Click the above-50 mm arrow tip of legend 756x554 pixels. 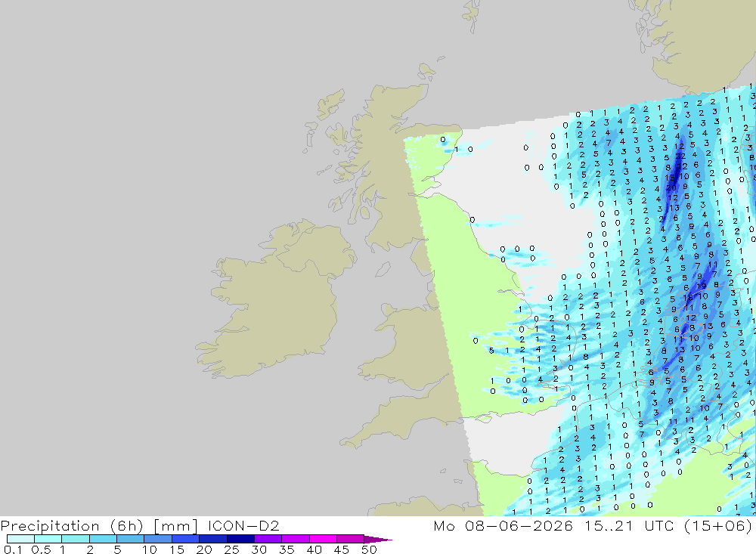pyautogui.click(x=377, y=540)
